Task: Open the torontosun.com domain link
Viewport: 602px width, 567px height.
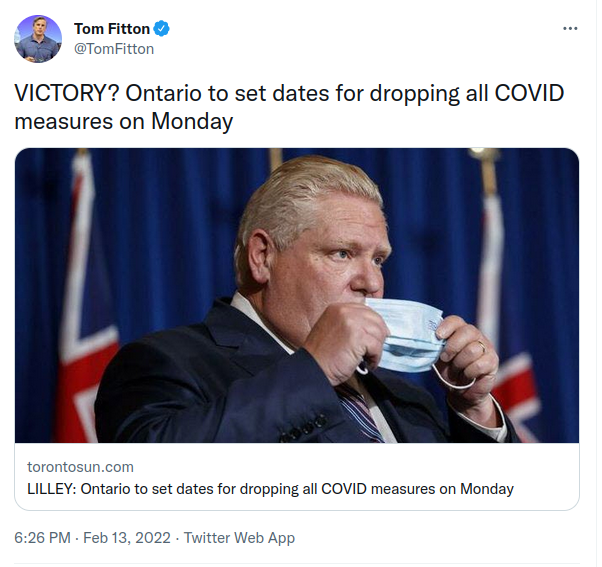Action: tap(80, 467)
